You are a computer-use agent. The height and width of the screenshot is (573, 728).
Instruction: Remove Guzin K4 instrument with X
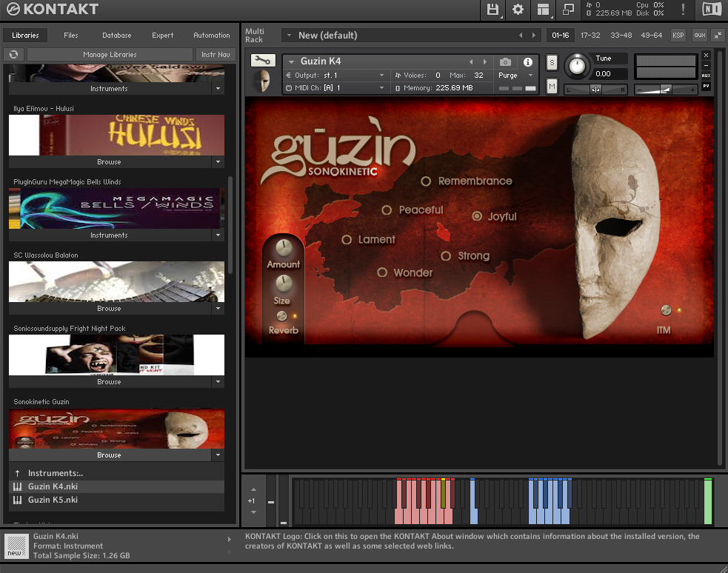pos(707,56)
